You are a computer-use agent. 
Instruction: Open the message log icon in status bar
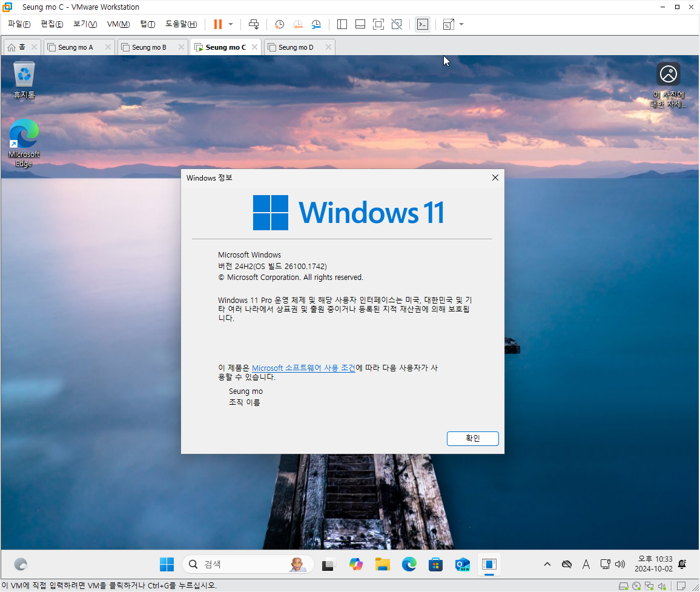pyautogui.click(x=681, y=586)
